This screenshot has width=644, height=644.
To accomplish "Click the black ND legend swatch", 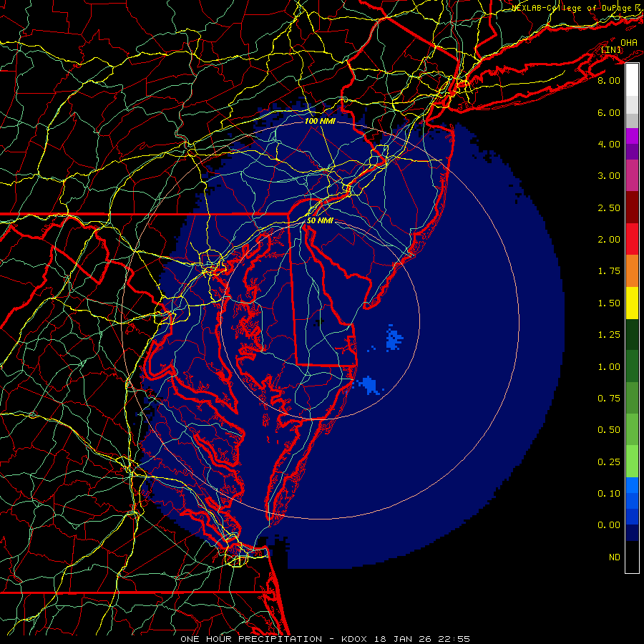I will click(x=632, y=557).
